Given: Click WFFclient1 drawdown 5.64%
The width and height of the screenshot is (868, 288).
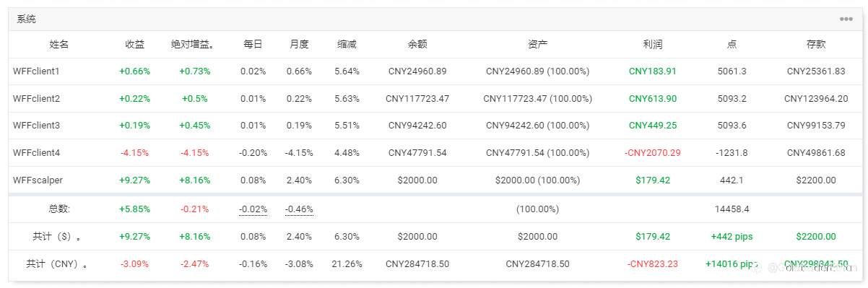Looking at the screenshot, I should click(x=347, y=71).
